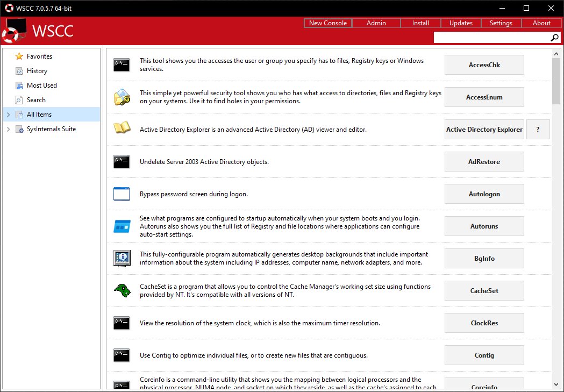
Task: Click the scrollbar down arrow
Action: click(x=556, y=384)
